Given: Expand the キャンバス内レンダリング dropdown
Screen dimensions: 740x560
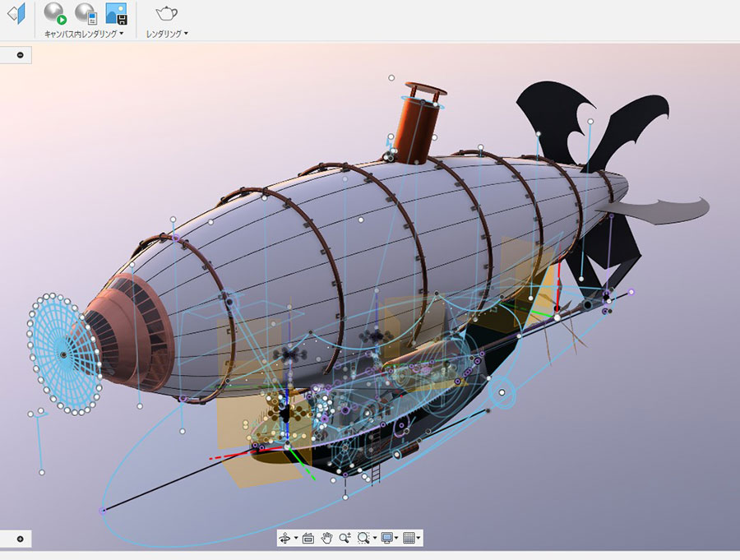Looking at the screenshot, I should coord(122,34).
